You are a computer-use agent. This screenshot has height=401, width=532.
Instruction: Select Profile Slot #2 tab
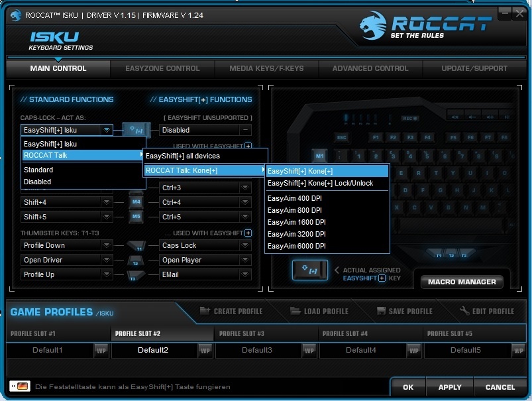(162, 334)
